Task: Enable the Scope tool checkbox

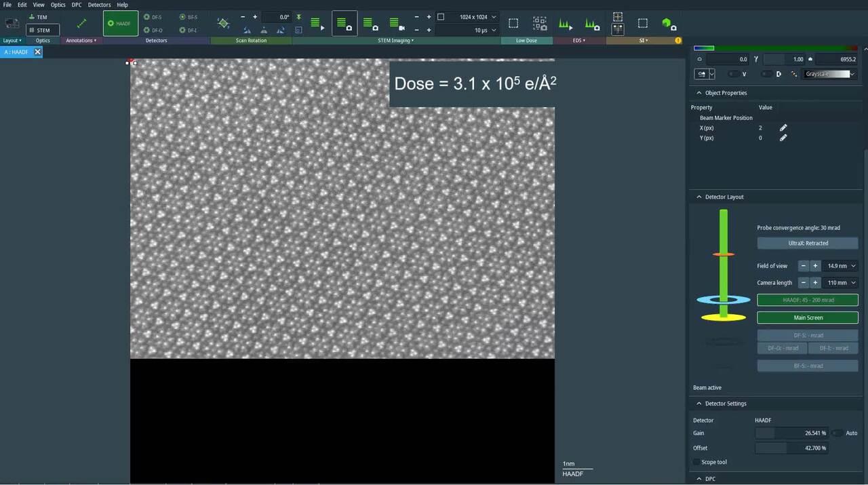Action: tap(696, 462)
